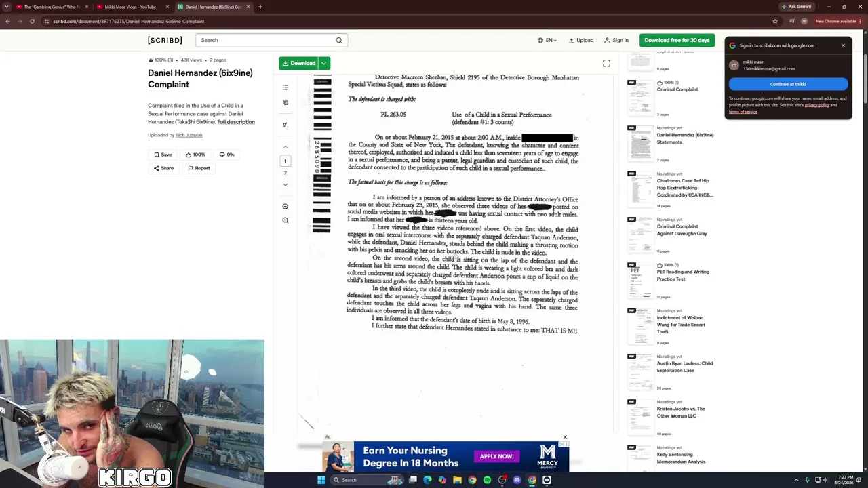
Task: Click Continue as mikki button
Action: point(788,84)
